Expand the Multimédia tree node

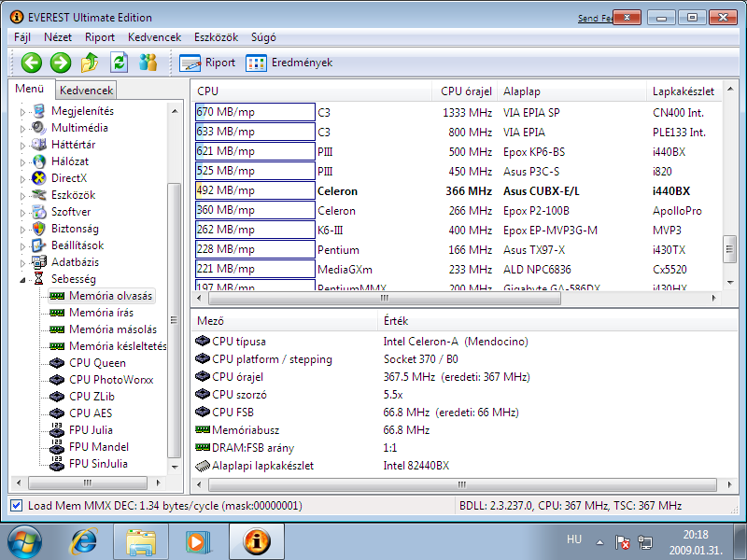(22, 129)
